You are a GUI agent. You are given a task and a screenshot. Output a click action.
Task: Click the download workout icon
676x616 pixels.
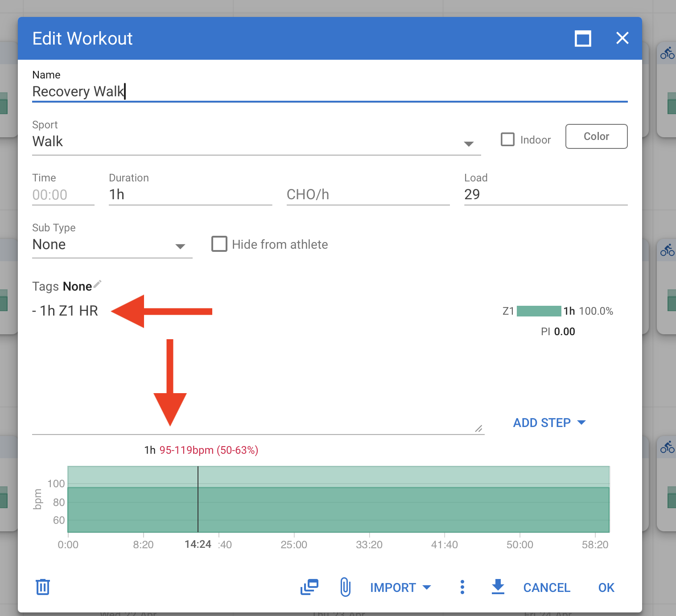(498, 587)
